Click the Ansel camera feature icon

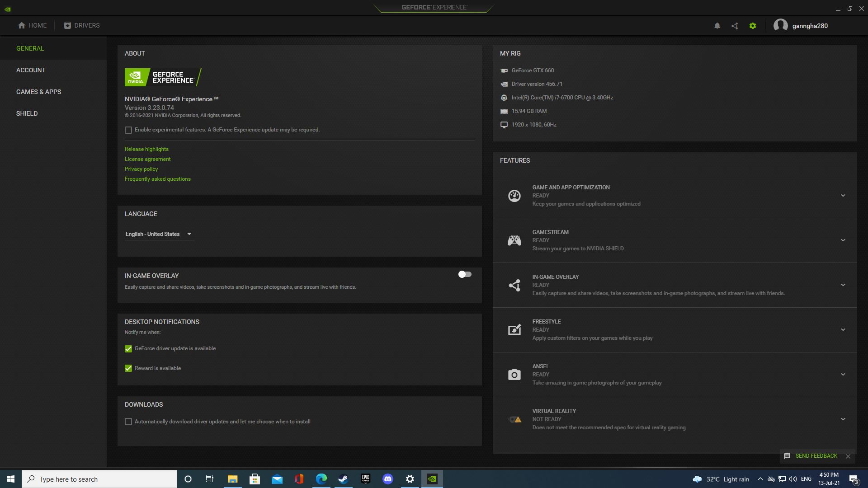pos(514,374)
